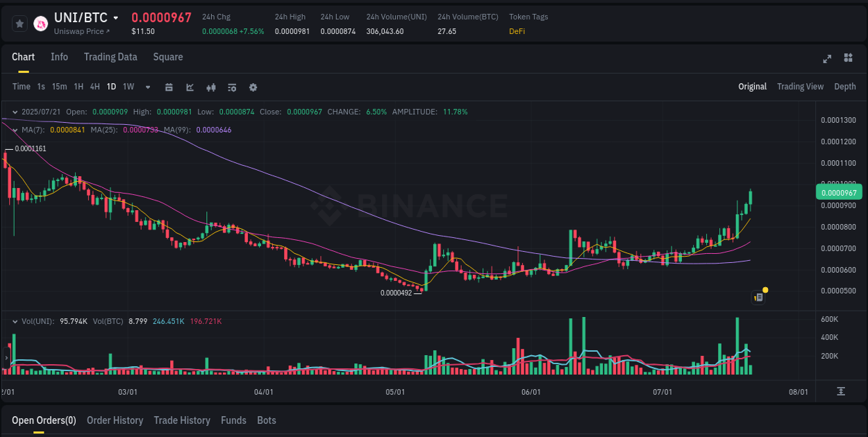Screen dimensions: 868x437
Task: Open the candlestick style icon
Action: [x=211, y=87]
